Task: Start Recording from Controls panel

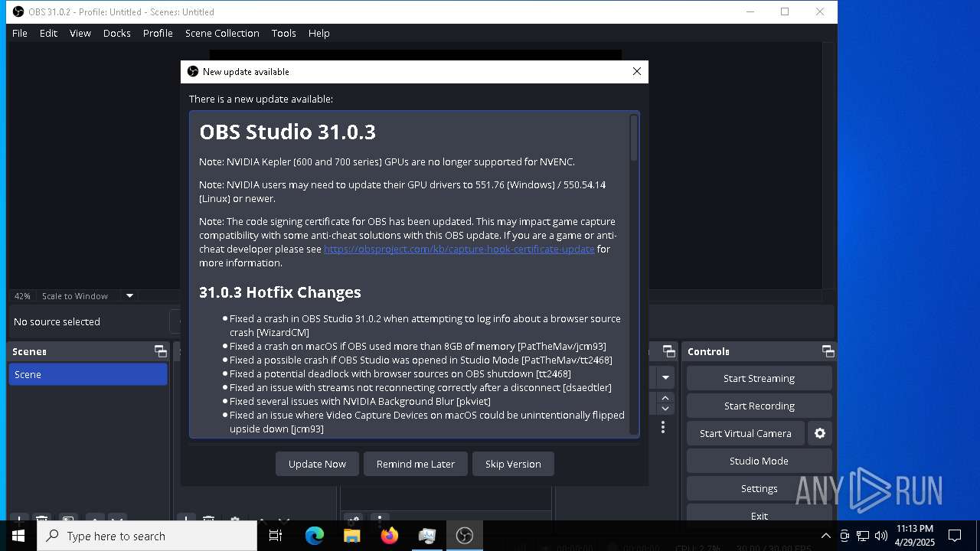Action: pyautogui.click(x=759, y=406)
